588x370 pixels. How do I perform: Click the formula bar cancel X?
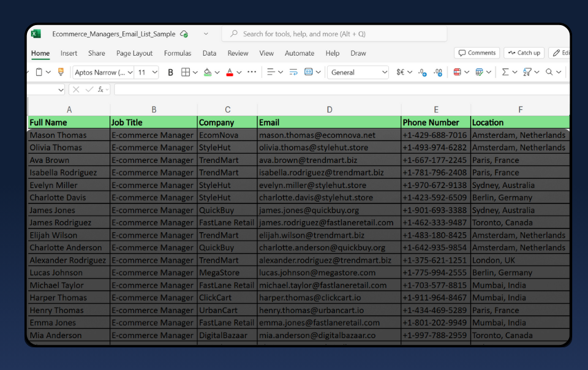tap(76, 89)
